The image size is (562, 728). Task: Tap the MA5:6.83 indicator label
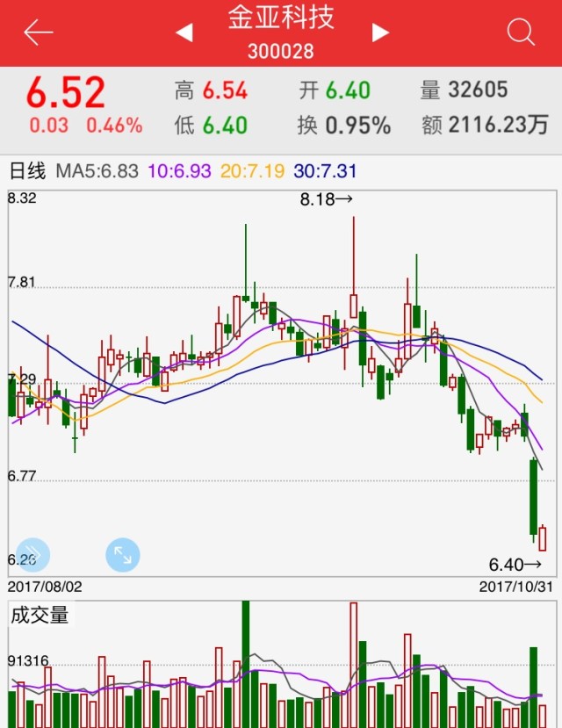click(97, 171)
